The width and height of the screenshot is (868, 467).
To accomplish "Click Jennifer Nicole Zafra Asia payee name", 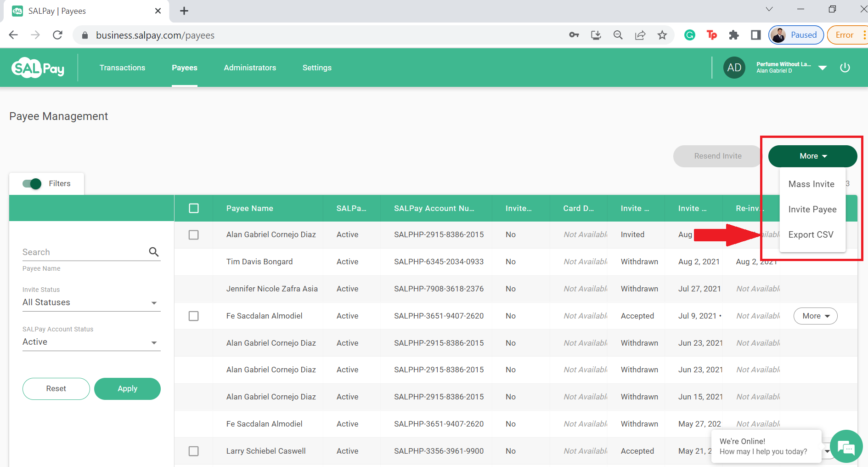I will [x=272, y=289].
